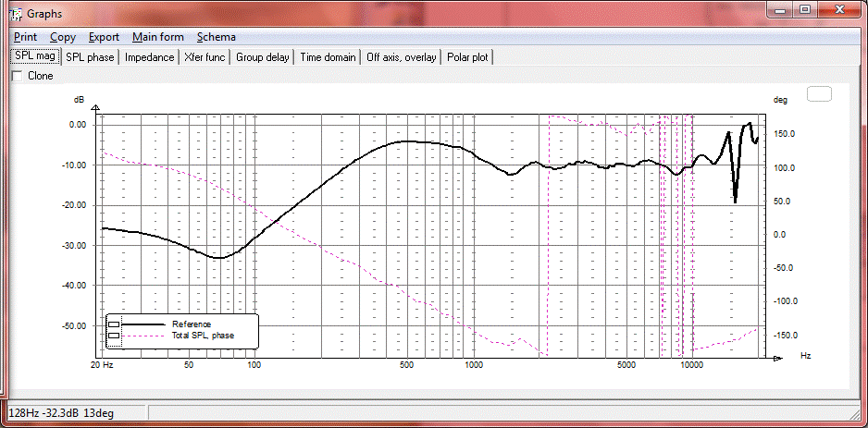Click the -150.0 degree axis label

coord(785,336)
